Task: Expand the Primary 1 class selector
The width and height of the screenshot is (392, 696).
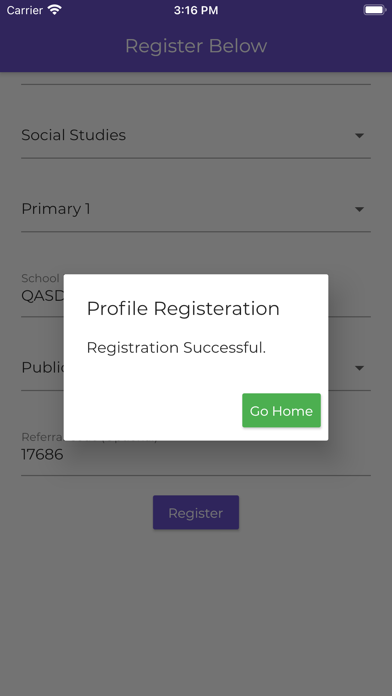Action: (x=196, y=209)
